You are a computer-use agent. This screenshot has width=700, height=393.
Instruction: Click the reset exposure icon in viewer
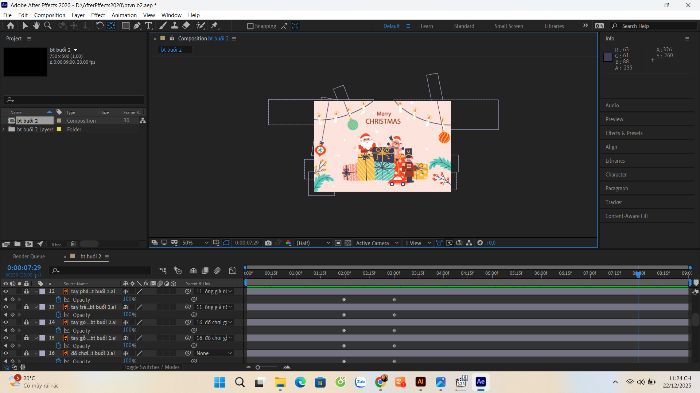[x=480, y=243]
